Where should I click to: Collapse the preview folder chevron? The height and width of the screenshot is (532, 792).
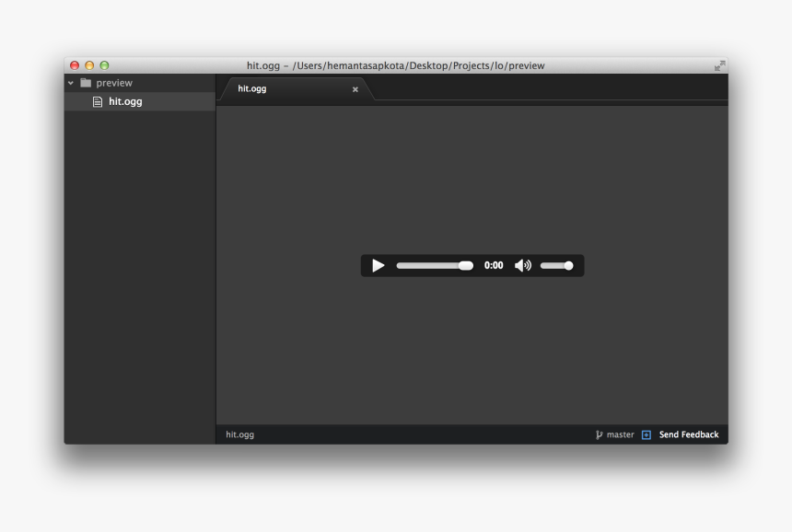point(71,83)
